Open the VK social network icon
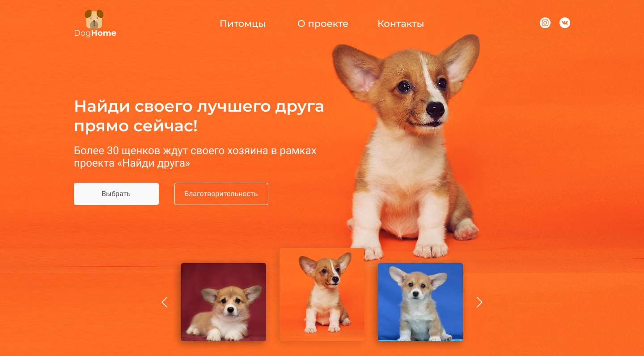This screenshot has height=356, width=644. 565,23
